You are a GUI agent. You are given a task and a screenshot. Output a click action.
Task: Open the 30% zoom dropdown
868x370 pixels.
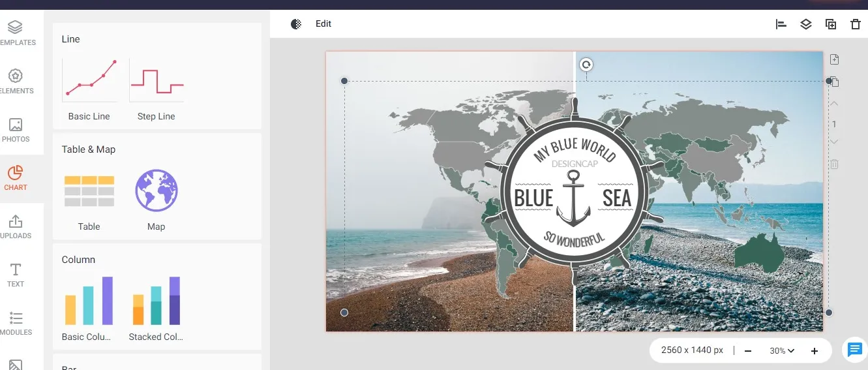(782, 350)
